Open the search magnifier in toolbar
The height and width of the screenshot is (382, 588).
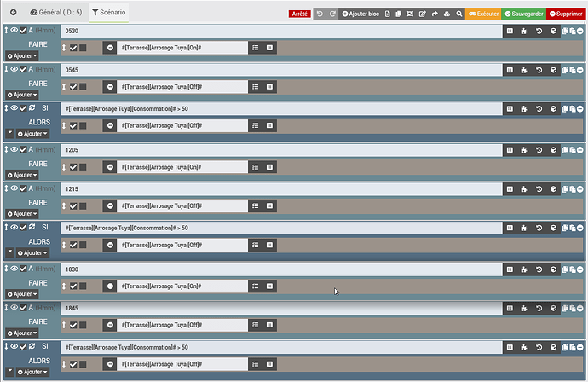(459, 14)
